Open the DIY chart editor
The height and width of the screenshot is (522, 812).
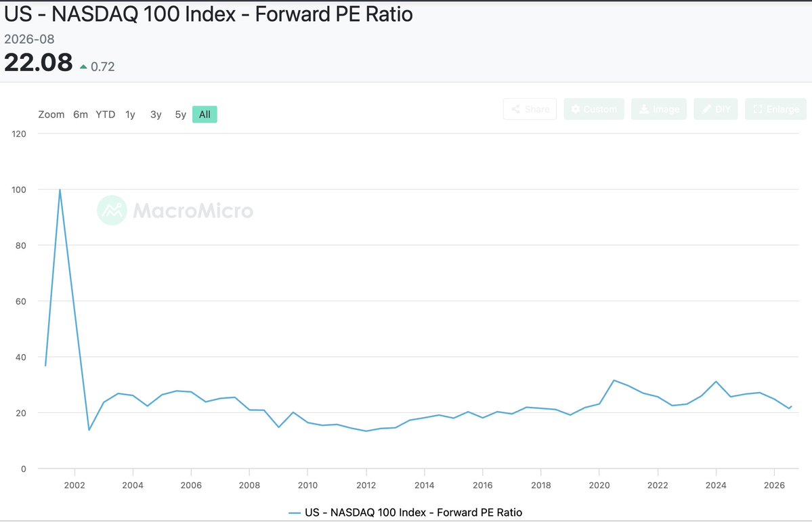pos(716,109)
